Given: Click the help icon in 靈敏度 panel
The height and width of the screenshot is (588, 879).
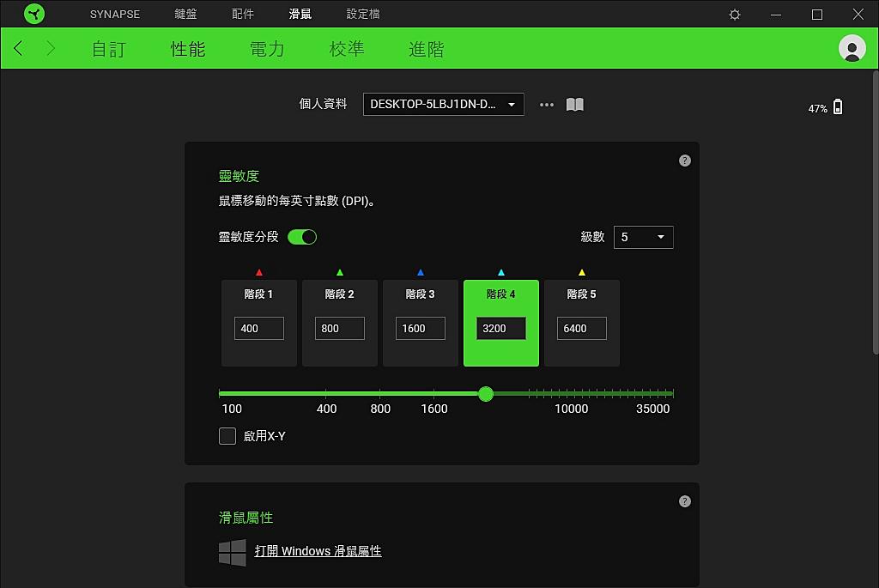Looking at the screenshot, I should coord(684,161).
